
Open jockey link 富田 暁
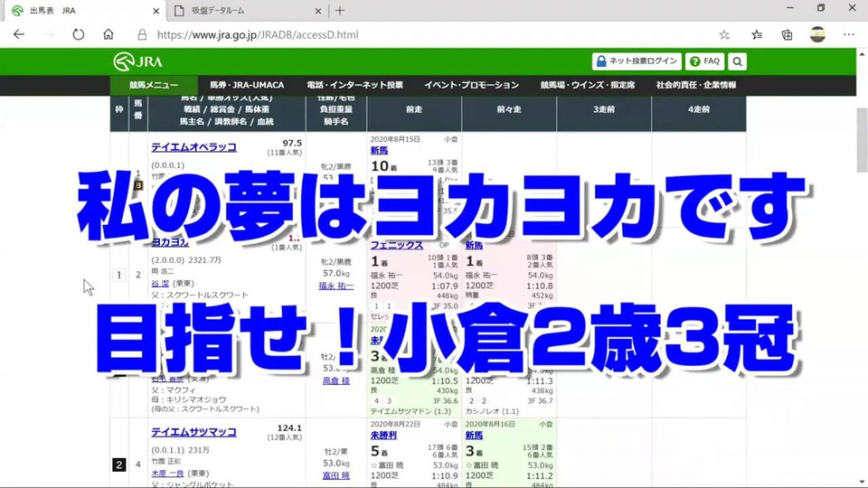(x=336, y=476)
